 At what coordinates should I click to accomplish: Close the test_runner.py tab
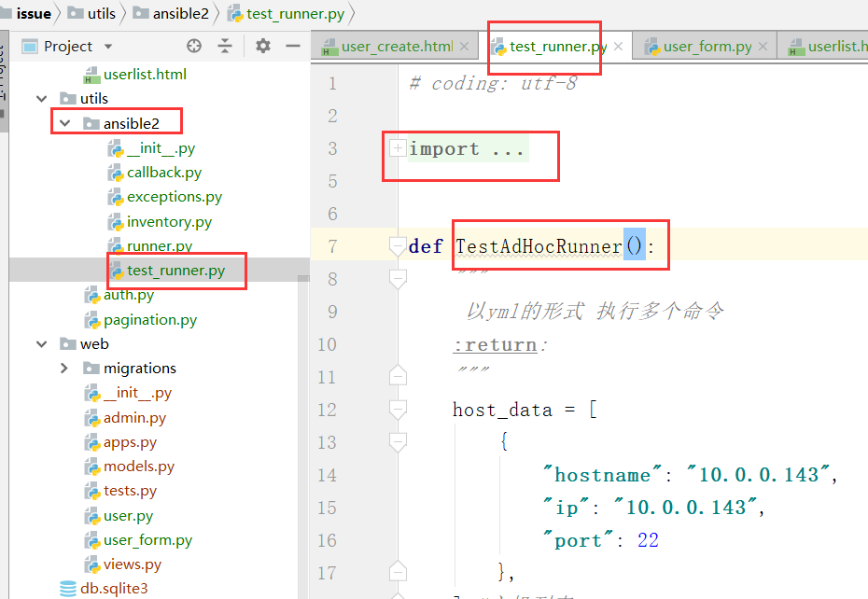coord(618,47)
